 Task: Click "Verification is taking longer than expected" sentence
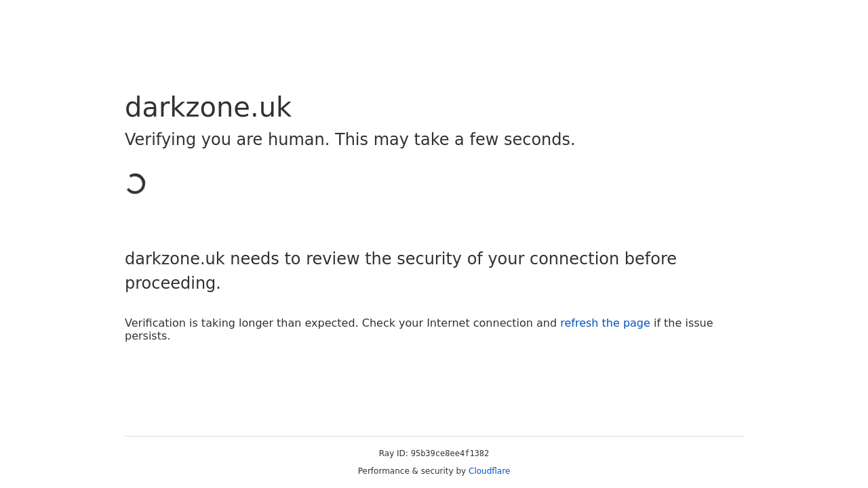coord(241,323)
